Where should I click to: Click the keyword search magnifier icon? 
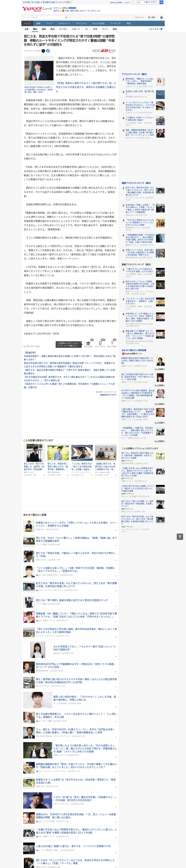tap(66, 18)
